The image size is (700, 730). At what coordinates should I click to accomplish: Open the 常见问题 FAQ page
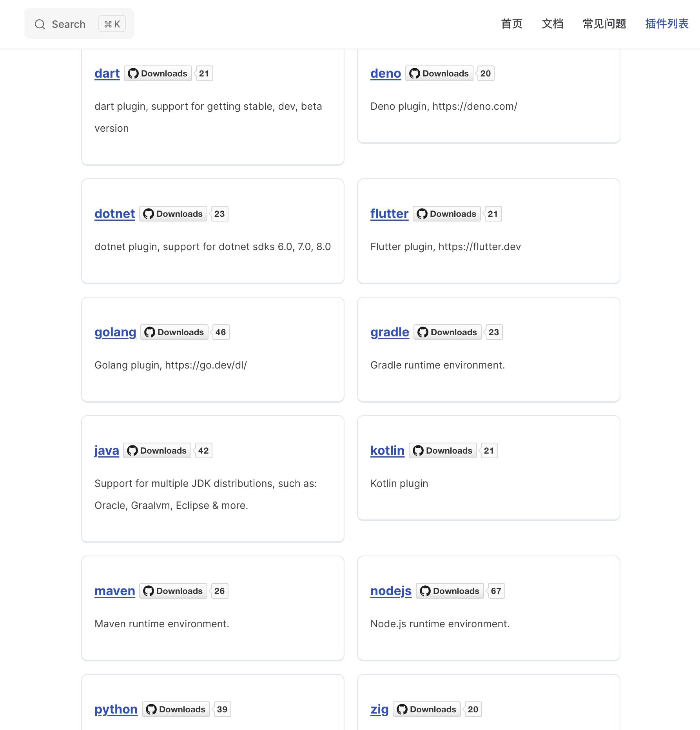604,24
